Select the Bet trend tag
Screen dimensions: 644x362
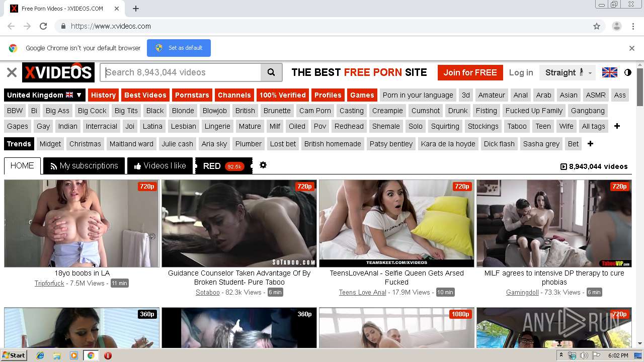pos(573,144)
